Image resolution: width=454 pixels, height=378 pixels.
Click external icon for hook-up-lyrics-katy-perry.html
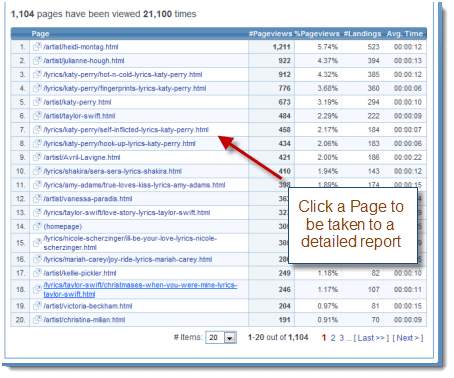point(37,144)
